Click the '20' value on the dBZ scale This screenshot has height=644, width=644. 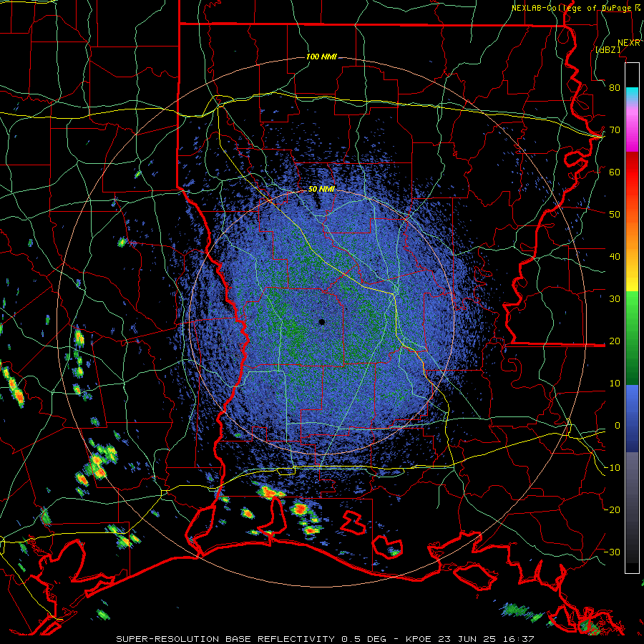click(x=615, y=341)
